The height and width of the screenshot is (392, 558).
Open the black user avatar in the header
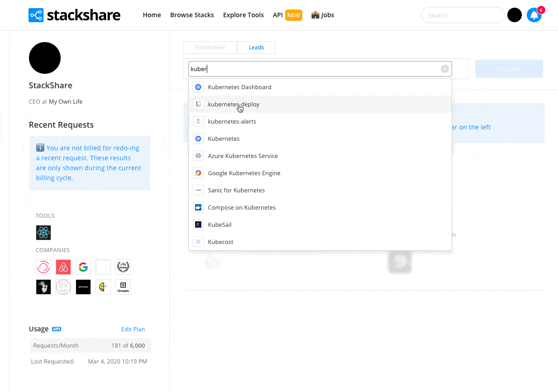[x=515, y=15]
